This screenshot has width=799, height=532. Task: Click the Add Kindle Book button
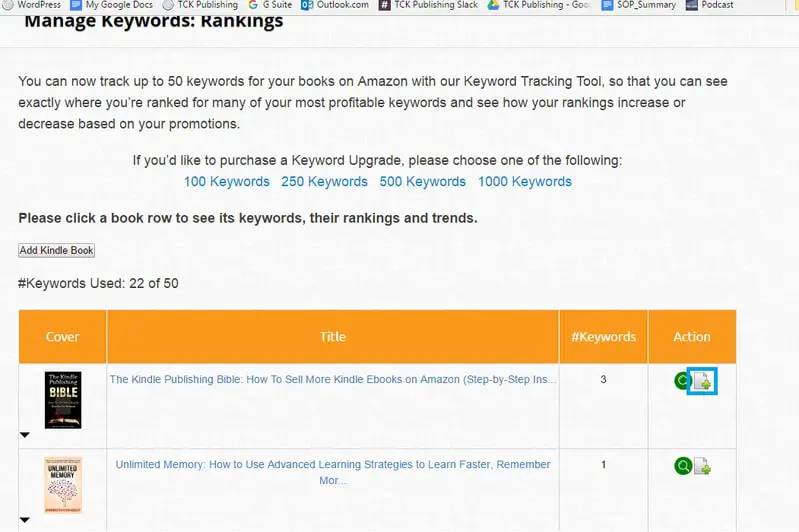coord(57,250)
